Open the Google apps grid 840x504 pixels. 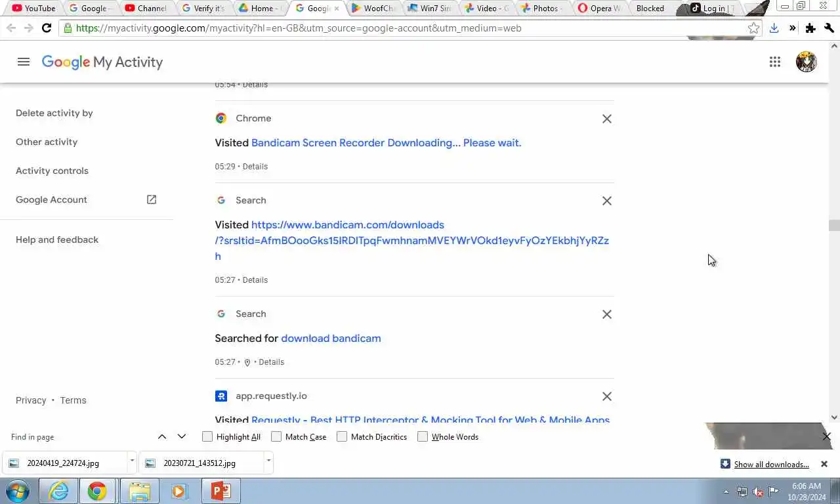(775, 62)
